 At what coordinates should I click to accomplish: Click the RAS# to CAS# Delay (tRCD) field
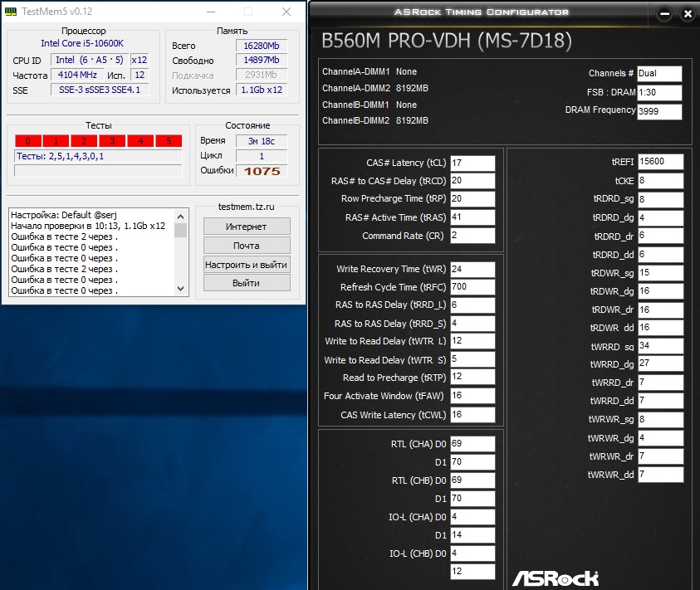[x=472, y=181]
